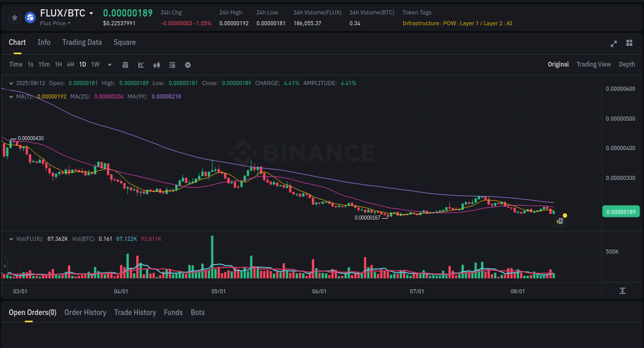
Task: Open chart settings gear icon
Action: tap(188, 65)
